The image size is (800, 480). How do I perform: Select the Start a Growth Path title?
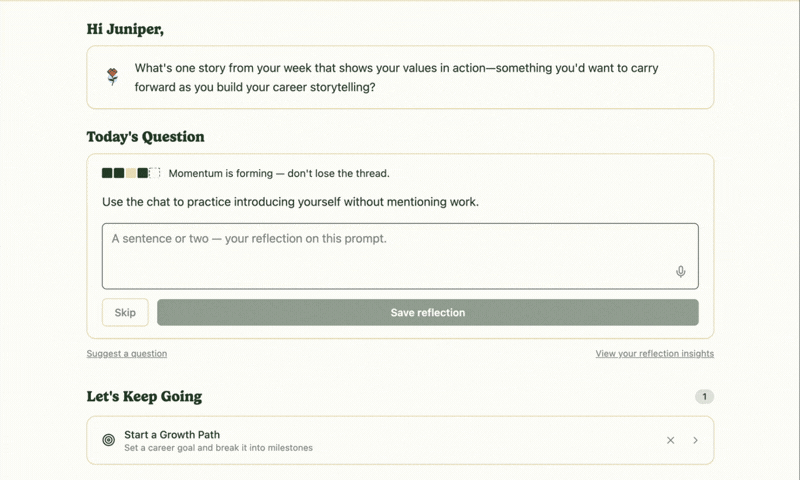(172, 435)
